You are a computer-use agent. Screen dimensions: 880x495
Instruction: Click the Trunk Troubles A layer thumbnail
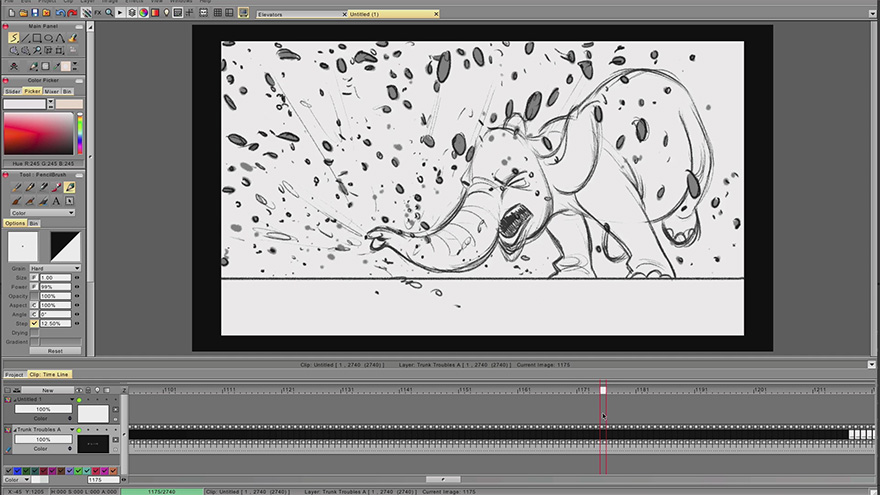tap(93, 443)
